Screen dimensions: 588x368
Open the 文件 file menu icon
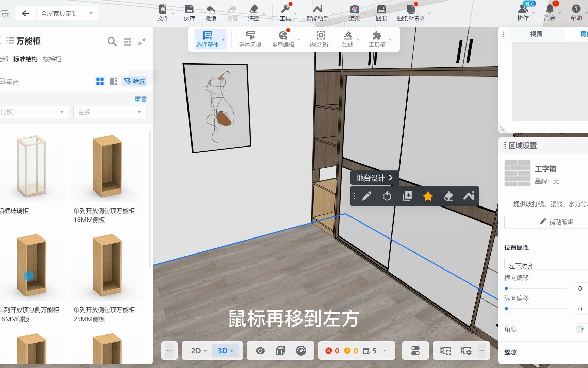163,9
